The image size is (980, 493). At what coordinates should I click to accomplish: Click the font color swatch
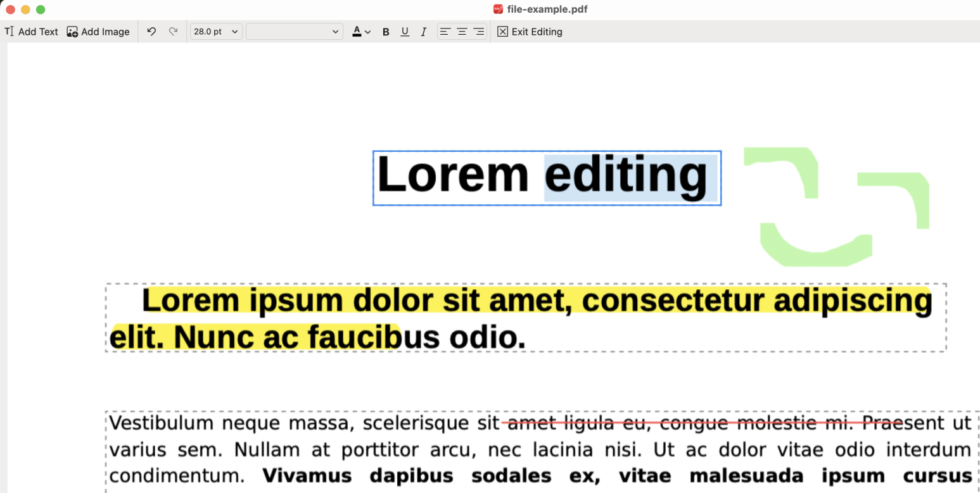(357, 31)
